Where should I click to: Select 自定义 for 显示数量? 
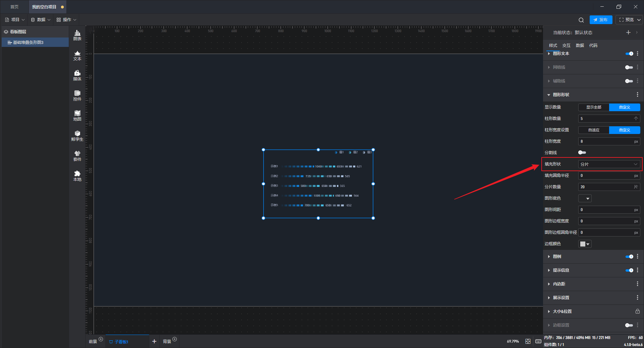(625, 107)
